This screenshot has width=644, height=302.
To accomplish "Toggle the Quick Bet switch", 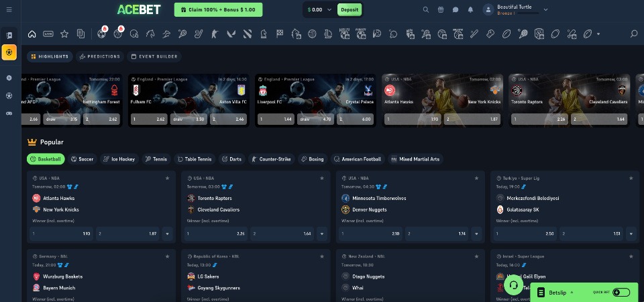I will tap(621, 293).
